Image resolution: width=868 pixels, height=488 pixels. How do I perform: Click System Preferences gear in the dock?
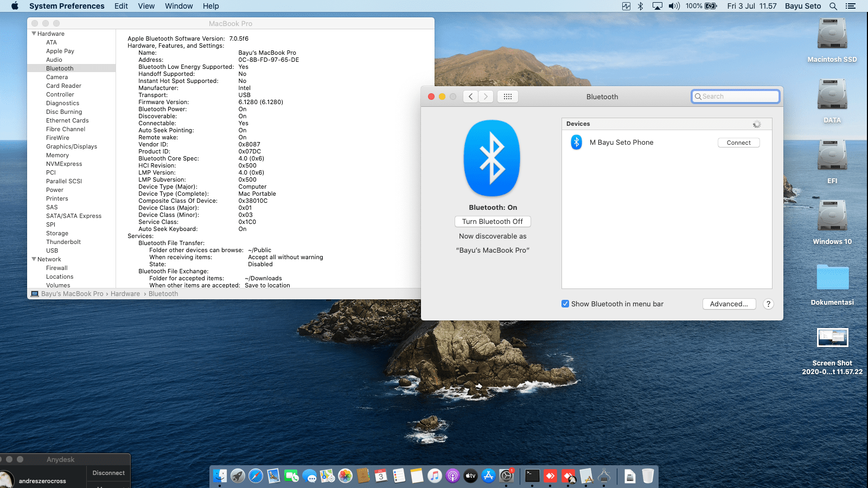coord(506,476)
